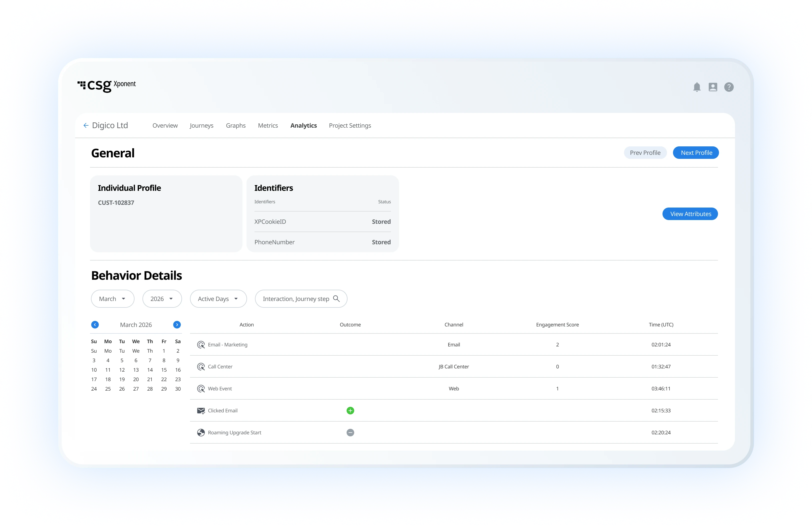Image resolution: width=812 pixels, height=526 pixels.
Task: Click the time value 02:01:24
Action: point(661,345)
